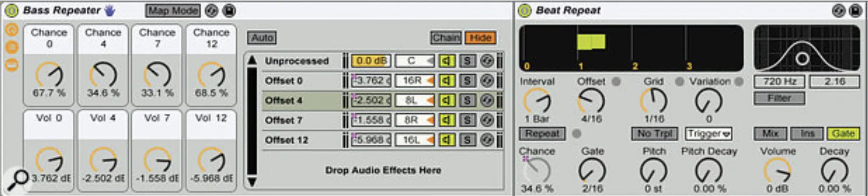Mute the Offset 0 chain speaker icon

coord(446,81)
